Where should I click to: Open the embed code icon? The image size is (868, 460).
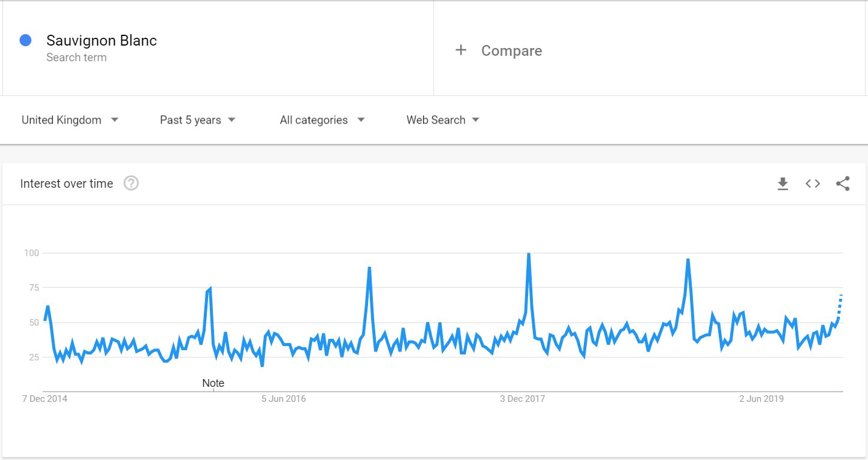(x=812, y=184)
